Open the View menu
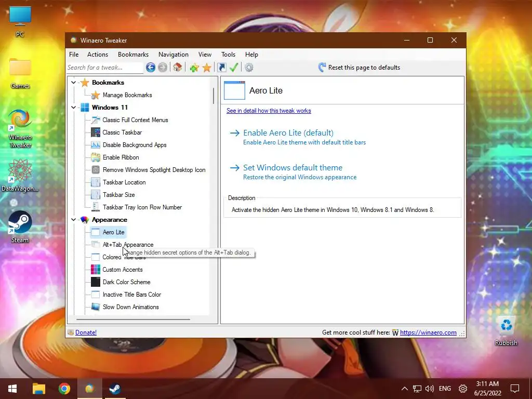 point(205,55)
